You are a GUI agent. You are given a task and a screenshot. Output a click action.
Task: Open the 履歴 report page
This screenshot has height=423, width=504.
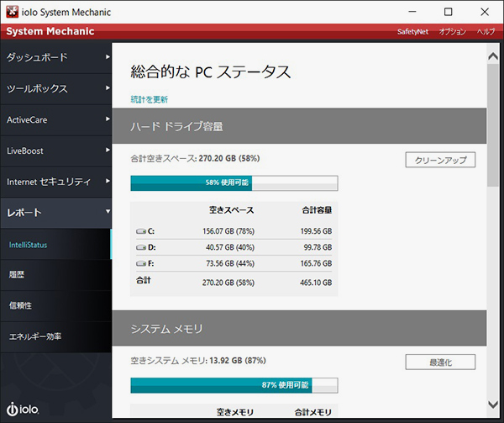pyautogui.click(x=55, y=274)
